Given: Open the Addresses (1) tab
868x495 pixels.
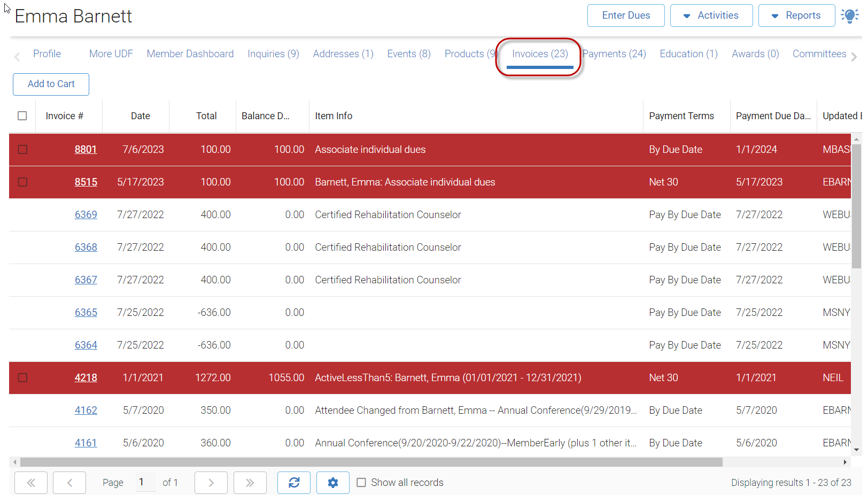Looking at the screenshot, I should [x=343, y=54].
